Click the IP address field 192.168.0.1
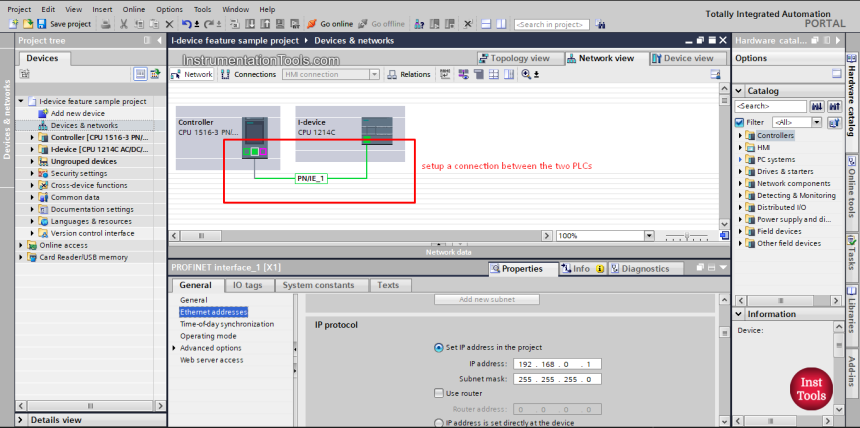This screenshot has width=860, height=428. [557, 364]
